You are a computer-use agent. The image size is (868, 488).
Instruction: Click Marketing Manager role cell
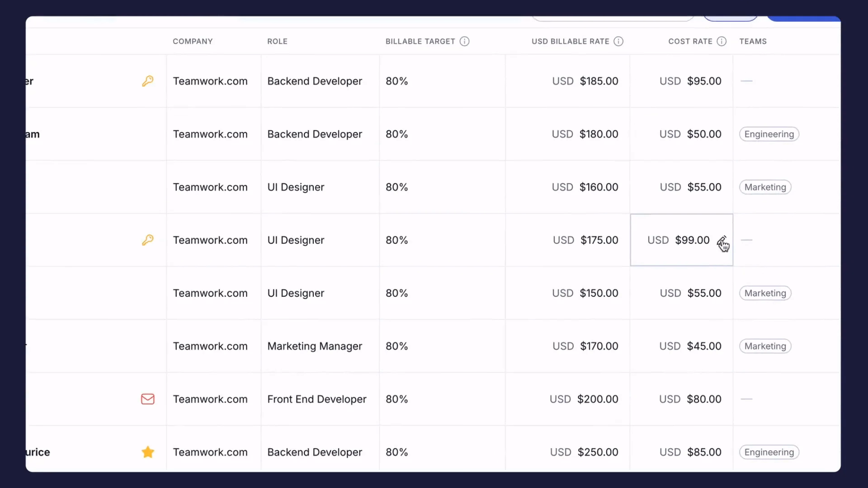click(x=315, y=346)
